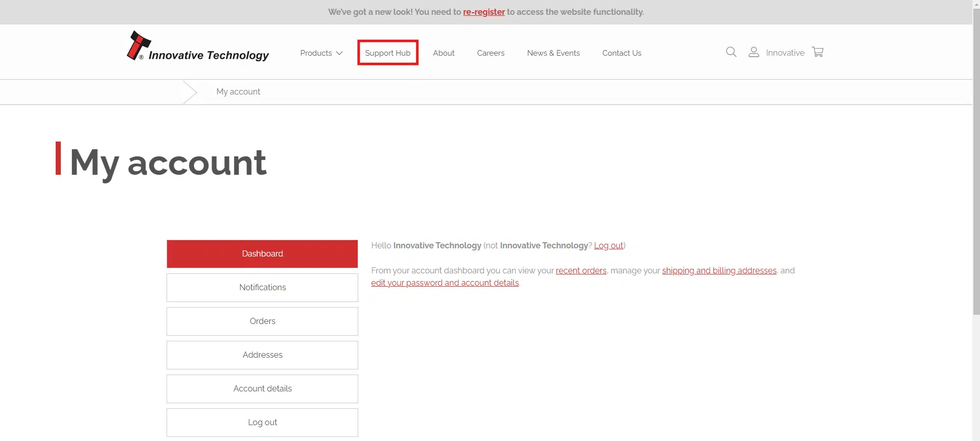Go to Account details section
The width and height of the screenshot is (980, 441).
[262, 389]
